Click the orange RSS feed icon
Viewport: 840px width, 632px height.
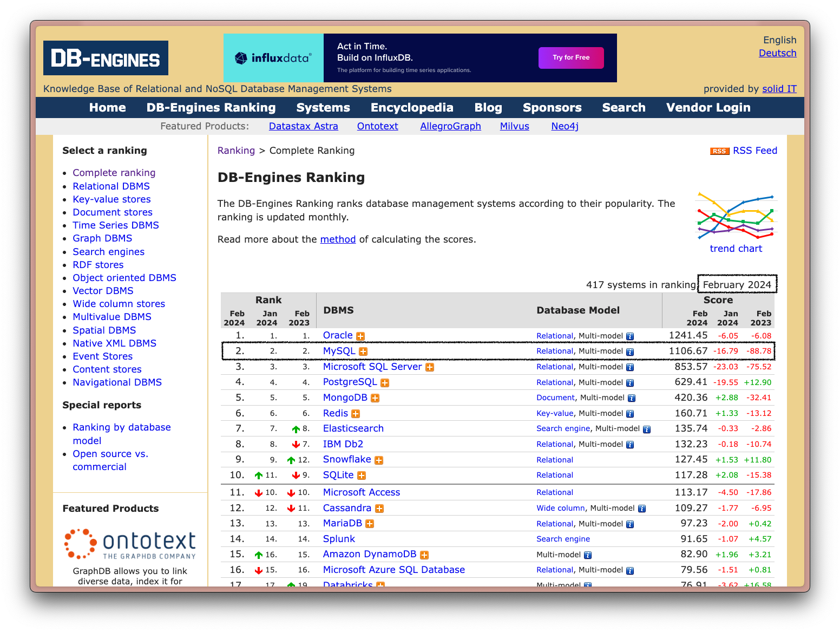coord(719,151)
